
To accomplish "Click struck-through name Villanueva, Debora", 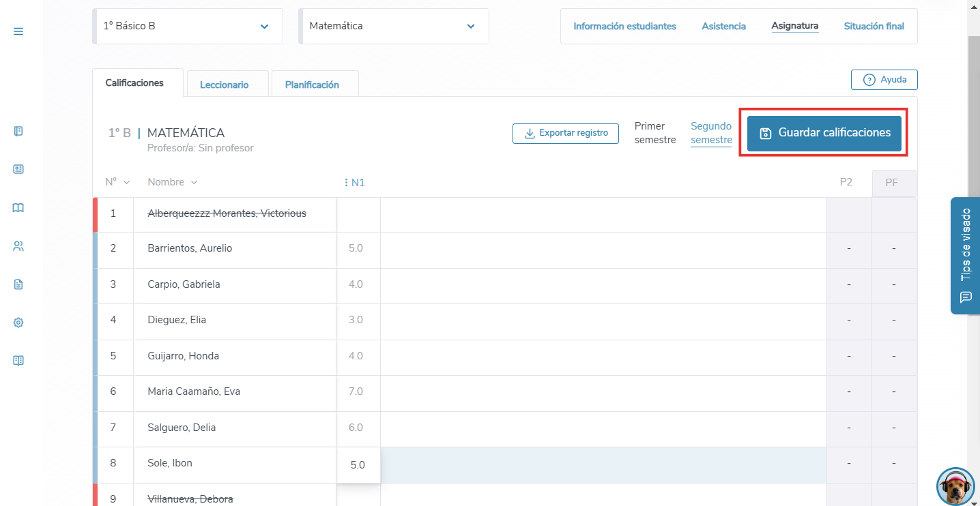I will coord(190,499).
